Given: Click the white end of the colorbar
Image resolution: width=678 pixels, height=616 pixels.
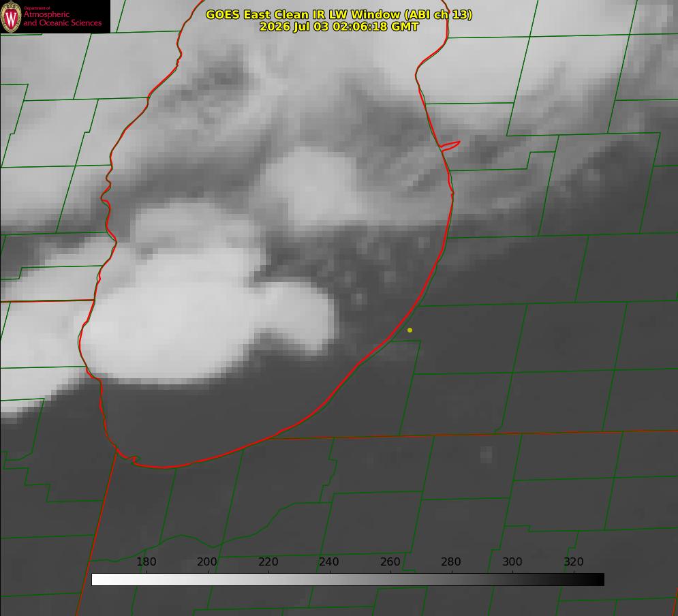Looking at the screenshot, I should coord(97,580).
